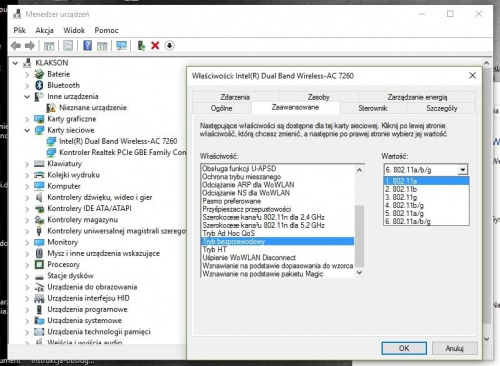500x366 pixels.
Task: Switch to the Ogólne tab
Action: pyautogui.click(x=221, y=108)
